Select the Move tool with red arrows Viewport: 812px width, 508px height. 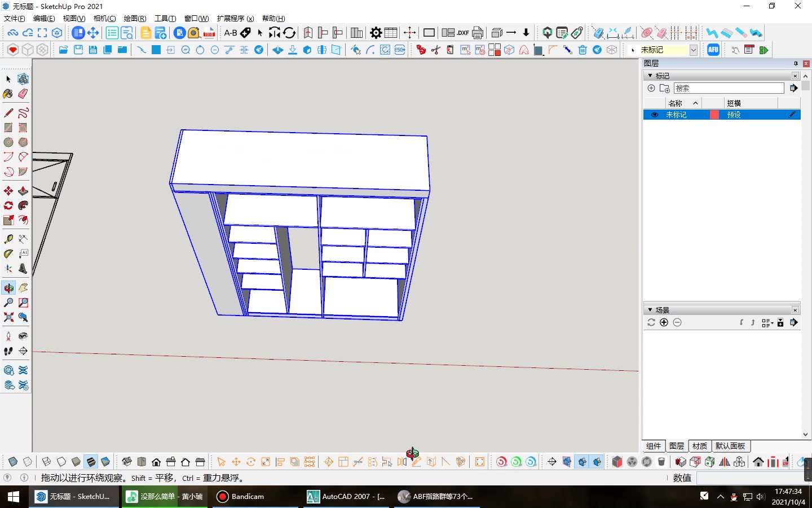click(x=8, y=191)
